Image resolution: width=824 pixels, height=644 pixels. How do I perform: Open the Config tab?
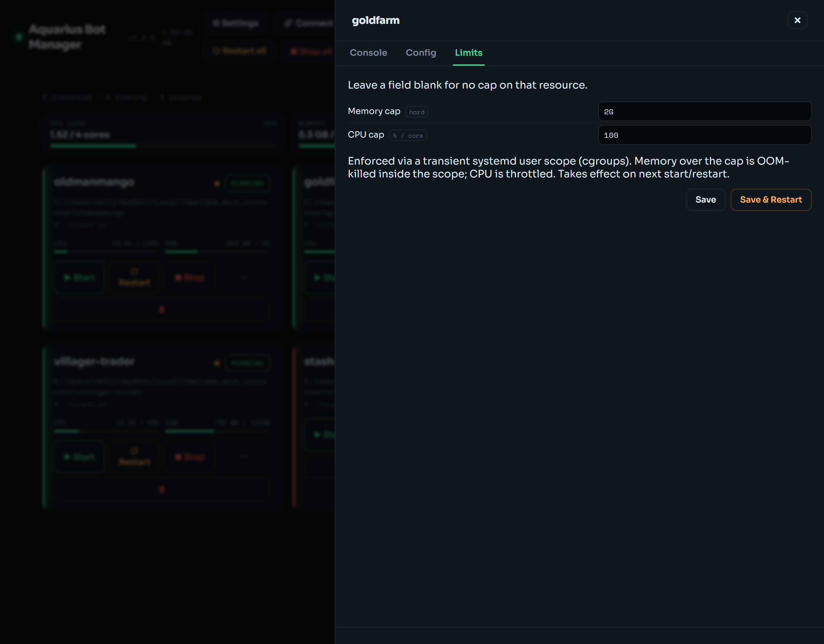click(x=421, y=53)
